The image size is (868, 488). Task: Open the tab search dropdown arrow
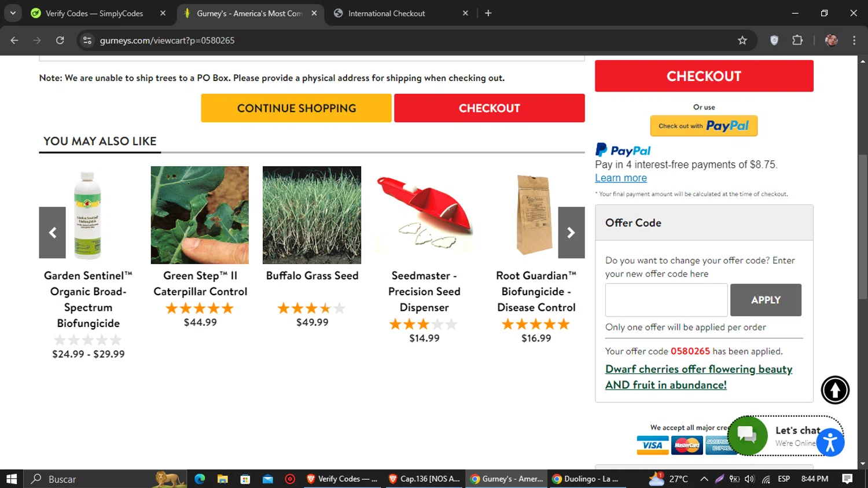click(13, 13)
